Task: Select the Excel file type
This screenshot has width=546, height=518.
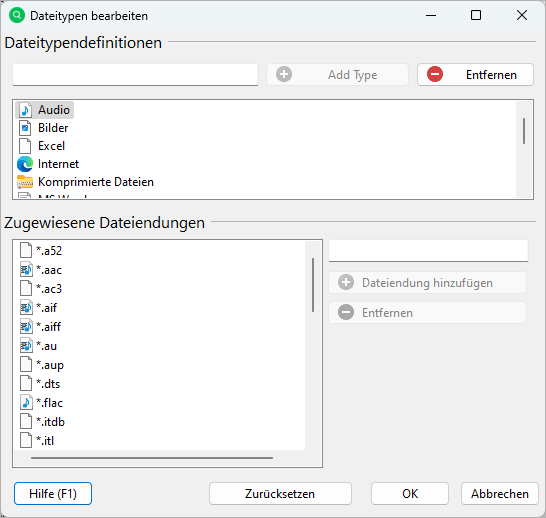Action: pos(52,146)
